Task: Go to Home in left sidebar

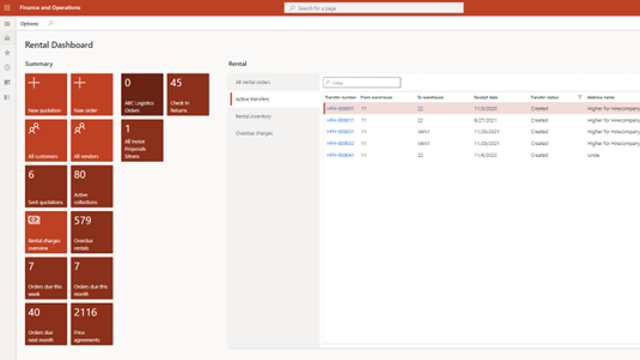Action: pyautogui.click(x=7, y=38)
